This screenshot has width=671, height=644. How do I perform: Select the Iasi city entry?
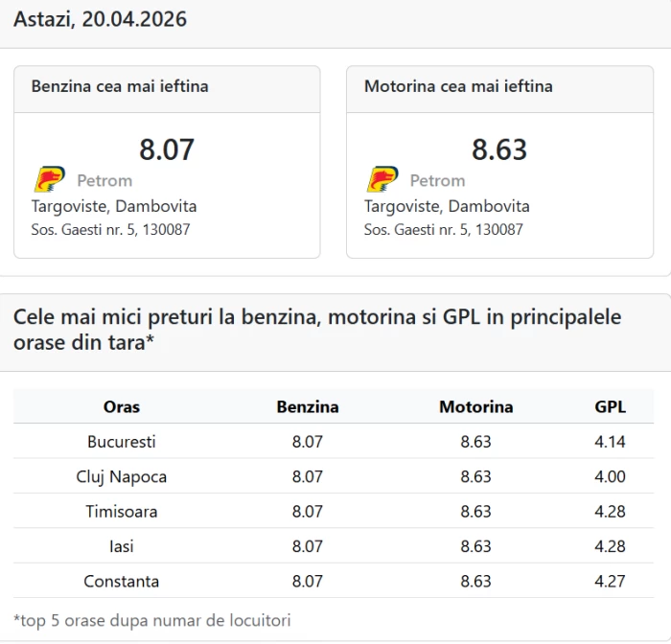click(122, 546)
